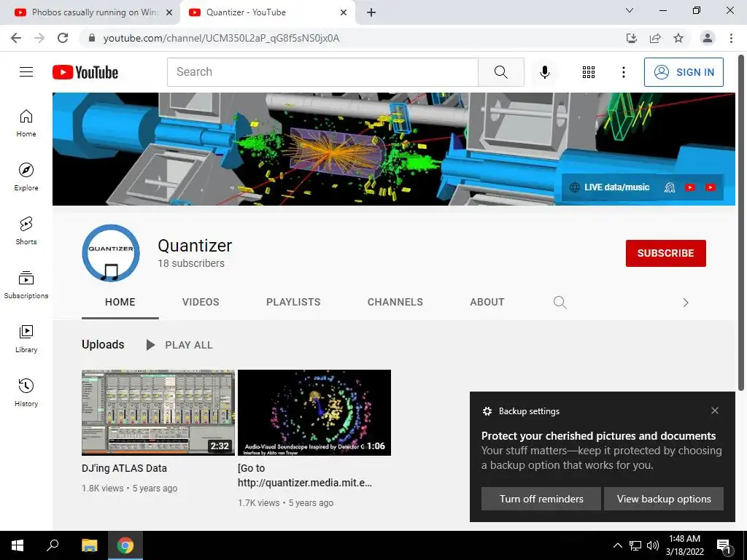Click the share this page icon
This screenshot has height=560, width=747.
(x=655, y=38)
